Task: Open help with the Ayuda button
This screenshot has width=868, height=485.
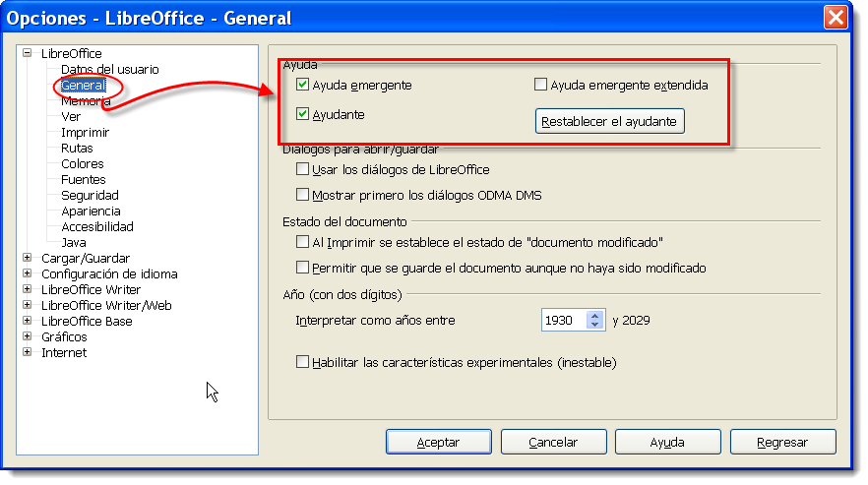Action: [667, 442]
